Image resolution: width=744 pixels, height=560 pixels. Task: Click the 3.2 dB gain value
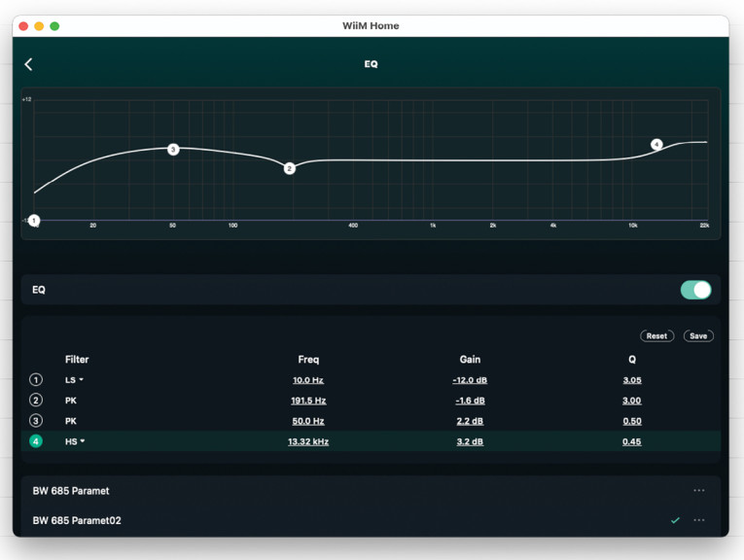(470, 441)
